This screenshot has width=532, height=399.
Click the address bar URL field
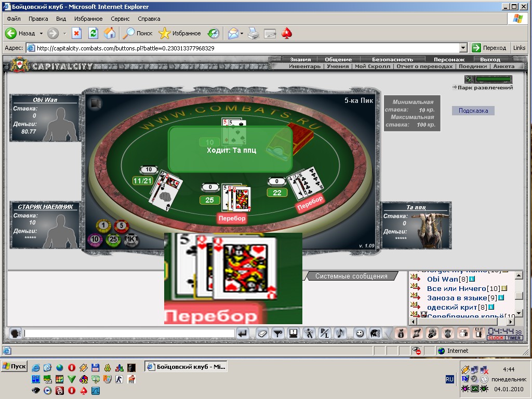(x=243, y=48)
